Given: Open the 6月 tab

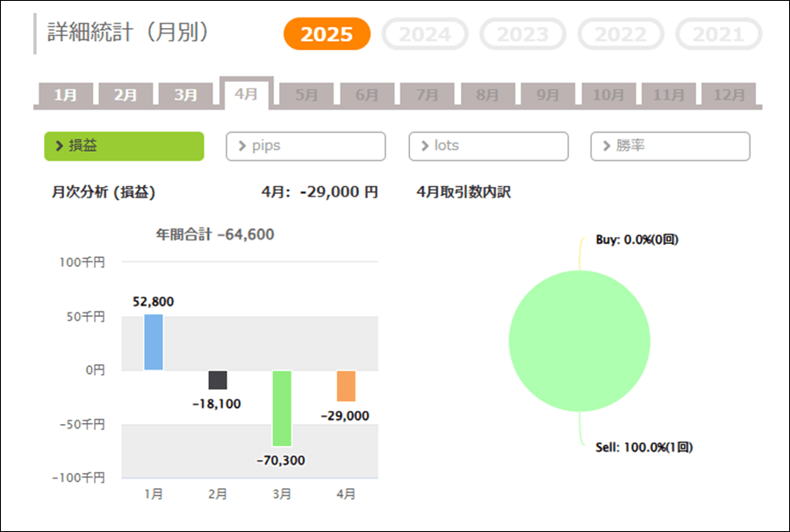Looking at the screenshot, I should coord(367,94).
